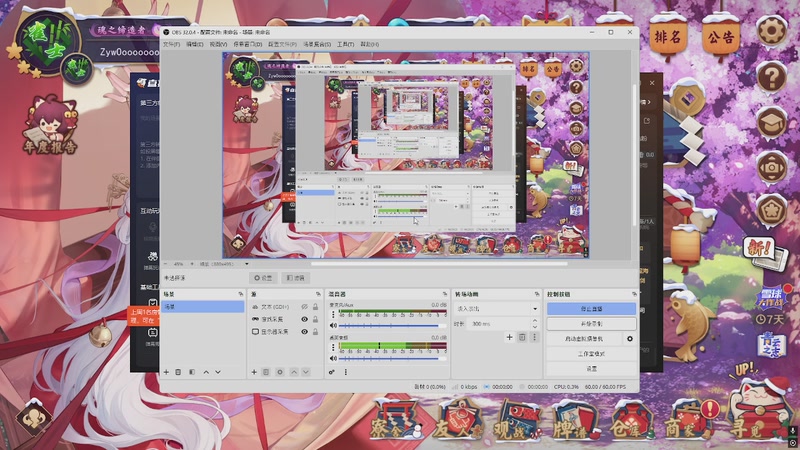Screen dimensions: 800x450
Task: Open the transition three-dot properties menu
Action: (534, 337)
